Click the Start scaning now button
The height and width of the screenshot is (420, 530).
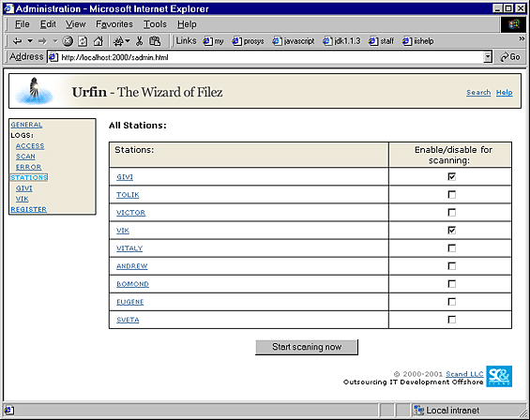(x=307, y=347)
